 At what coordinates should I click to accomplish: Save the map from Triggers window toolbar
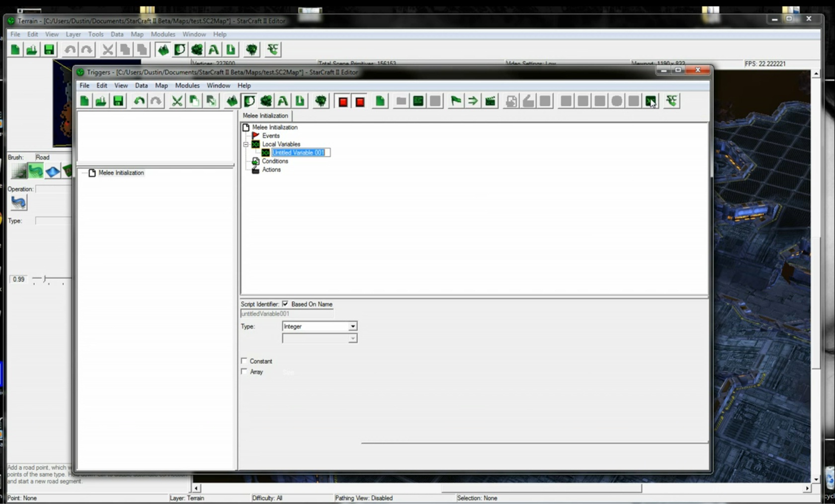[118, 101]
